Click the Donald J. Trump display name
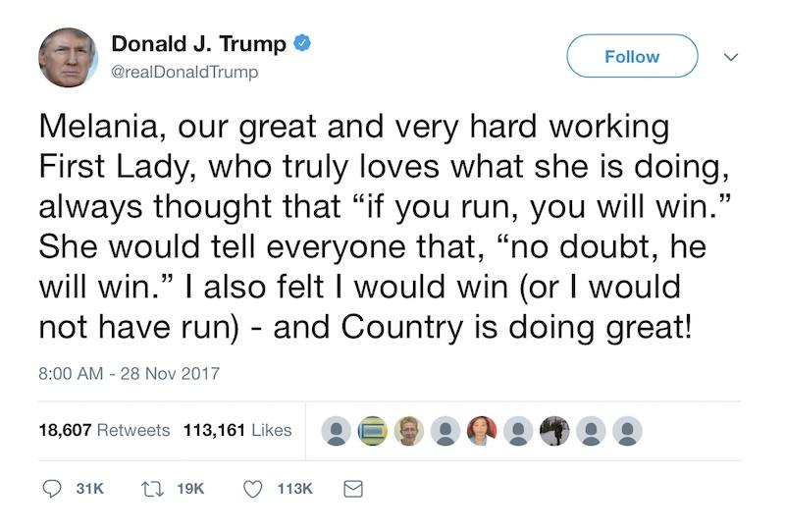The width and height of the screenshot is (785, 532). [x=198, y=44]
